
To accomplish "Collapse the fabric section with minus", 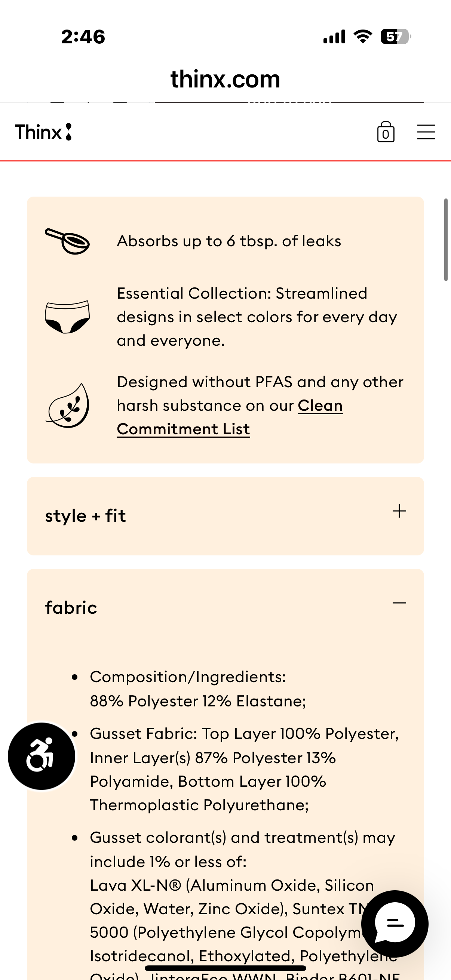I will [399, 603].
